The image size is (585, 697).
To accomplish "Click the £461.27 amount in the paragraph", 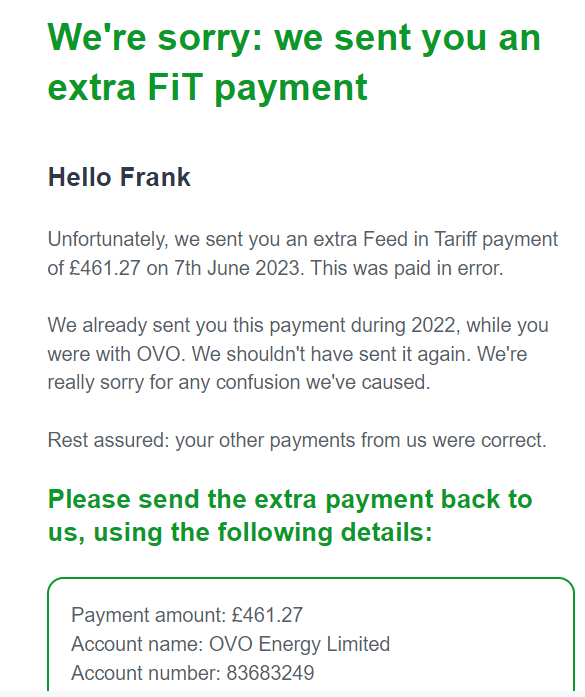I will click(x=105, y=268).
